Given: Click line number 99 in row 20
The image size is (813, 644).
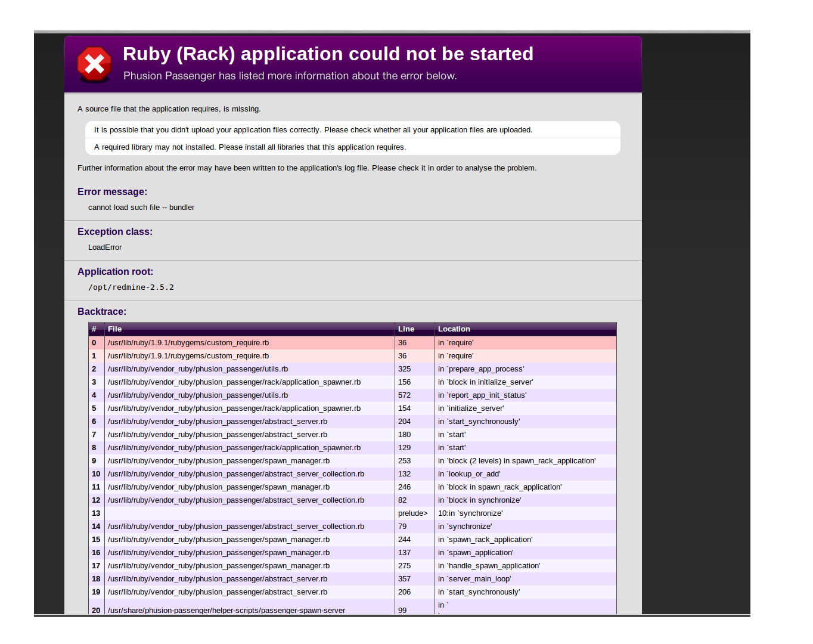Looking at the screenshot, I should (402, 611).
